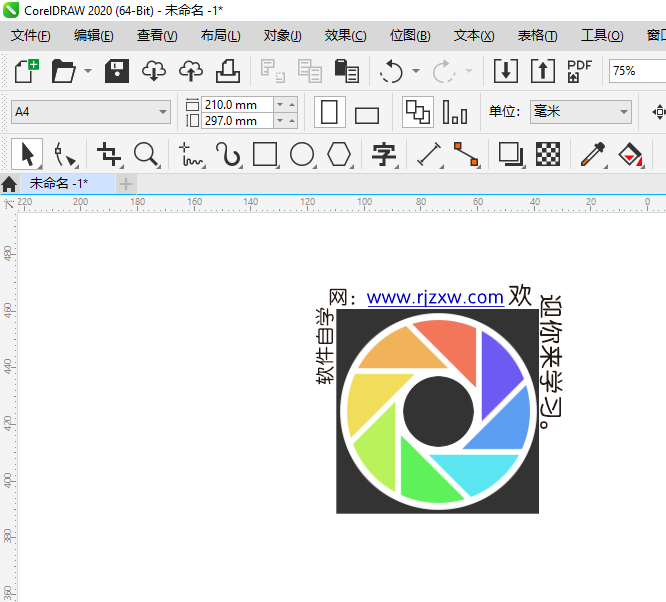Open a file with the folder icon
This screenshot has height=602, width=666.
click(63, 71)
